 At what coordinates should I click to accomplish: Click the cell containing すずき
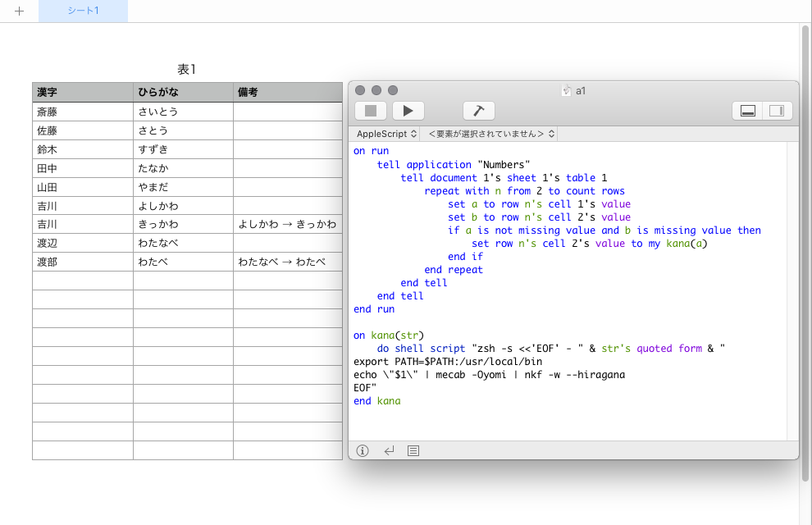coord(183,149)
